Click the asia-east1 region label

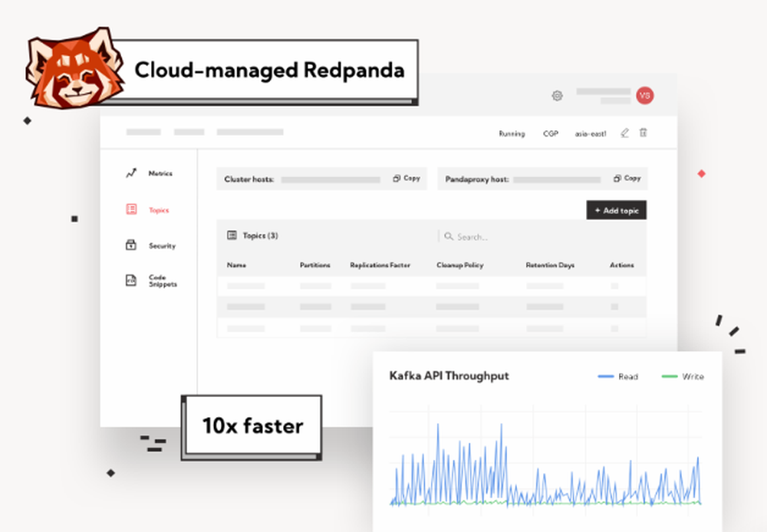[x=591, y=133]
